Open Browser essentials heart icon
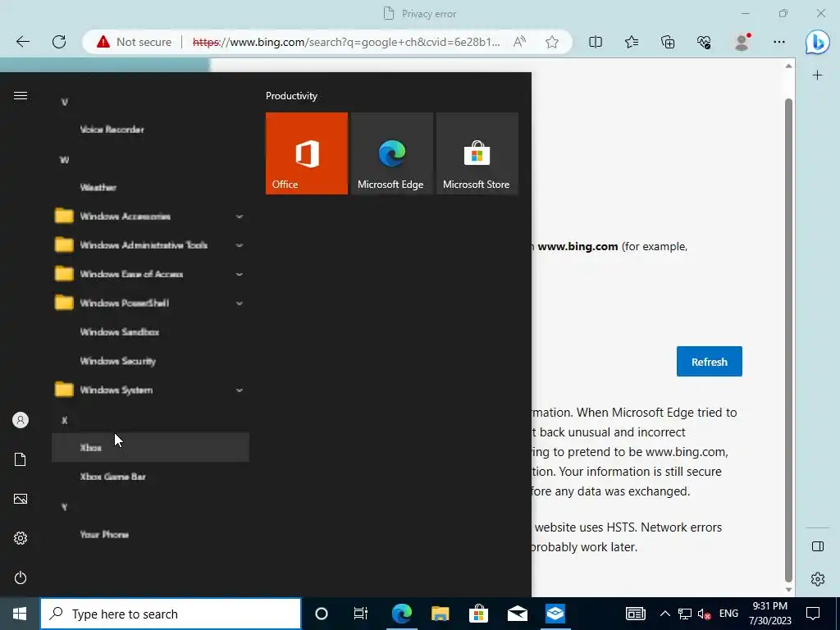This screenshot has height=630, width=840. coord(704,42)
